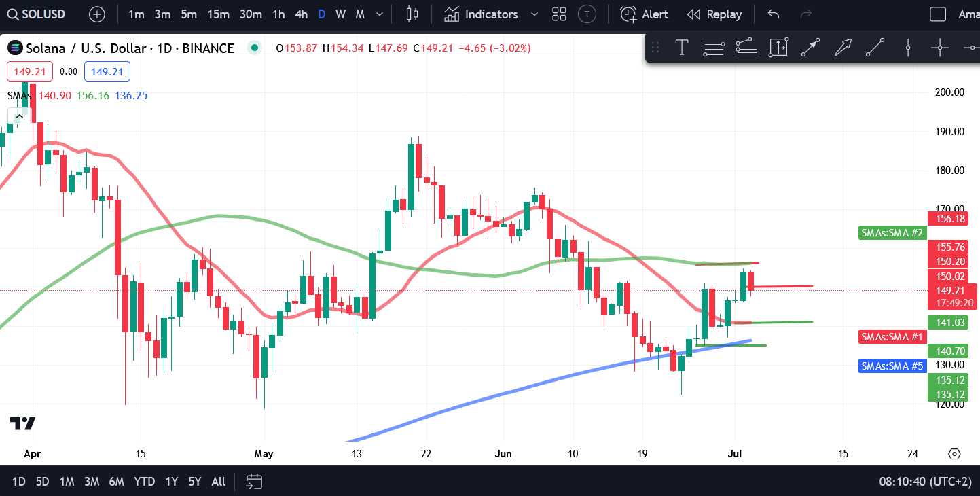Screen dimensions: 980x496
Task: Click the circled T icon
Action: point(587,14)
